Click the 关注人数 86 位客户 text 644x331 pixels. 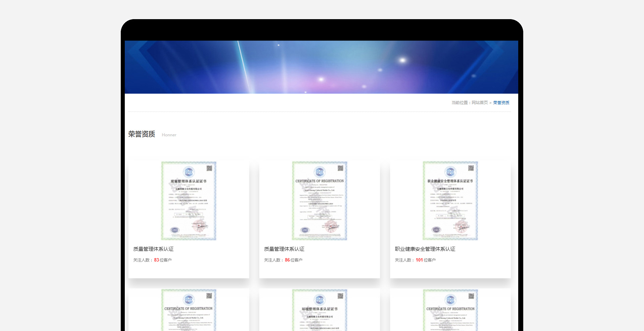283,260
